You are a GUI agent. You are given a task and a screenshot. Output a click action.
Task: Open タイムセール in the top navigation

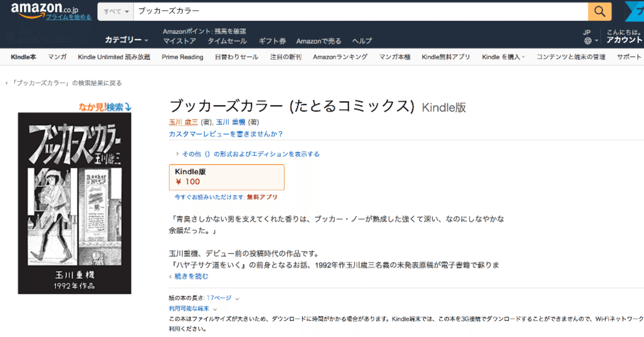coord(227,41)
